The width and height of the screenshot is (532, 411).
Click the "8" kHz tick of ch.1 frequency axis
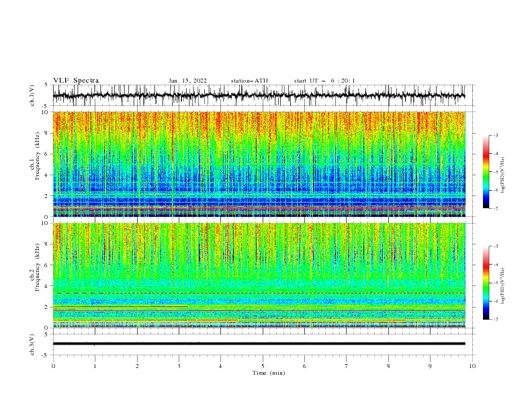(47, 133)
